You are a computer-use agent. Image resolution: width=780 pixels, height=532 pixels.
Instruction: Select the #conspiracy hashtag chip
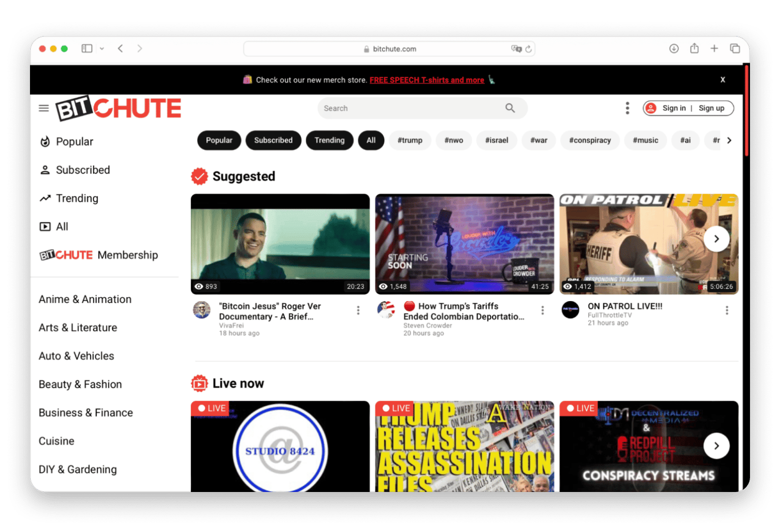click(589, 140)
